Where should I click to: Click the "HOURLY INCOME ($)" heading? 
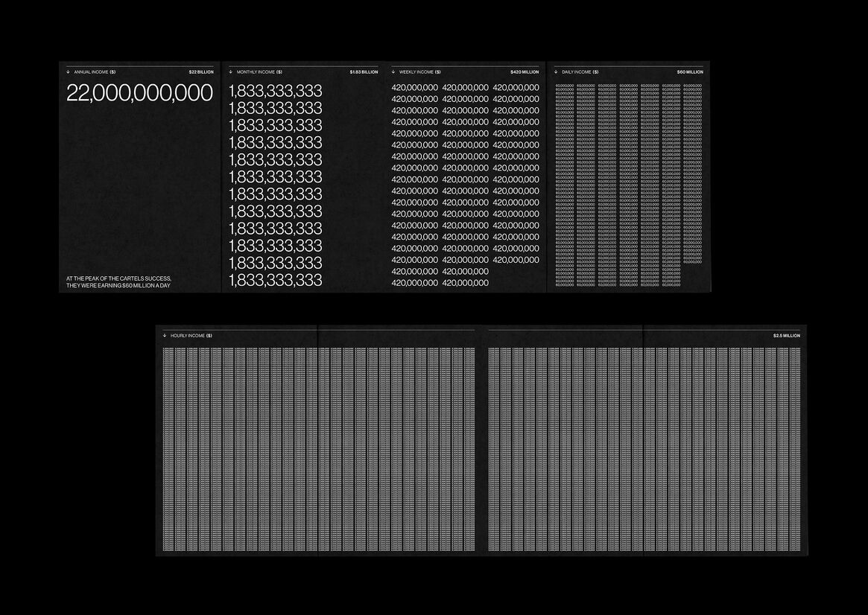(x=191, y=336)
